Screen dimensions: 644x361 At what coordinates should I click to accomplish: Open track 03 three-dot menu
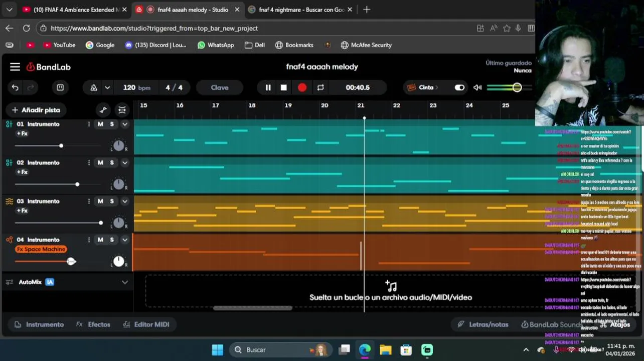89,201
